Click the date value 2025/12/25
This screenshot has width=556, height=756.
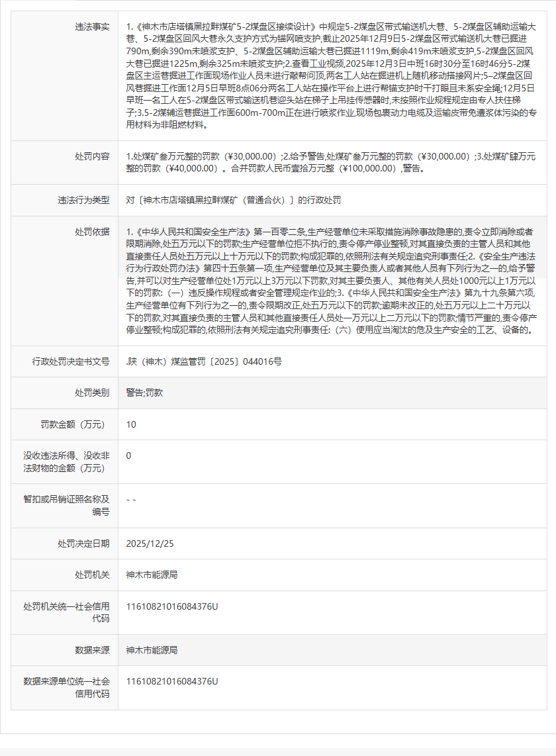[x=150, y=543]
